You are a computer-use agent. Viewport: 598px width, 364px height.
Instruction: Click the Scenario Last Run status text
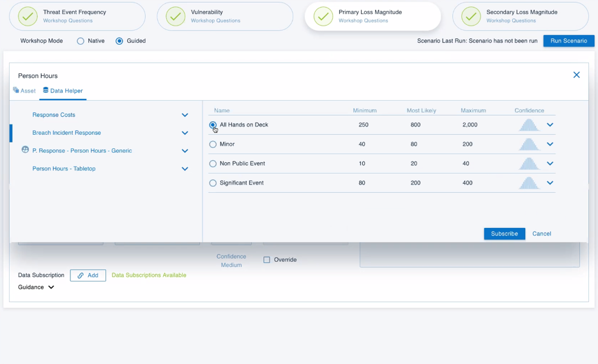477,41
